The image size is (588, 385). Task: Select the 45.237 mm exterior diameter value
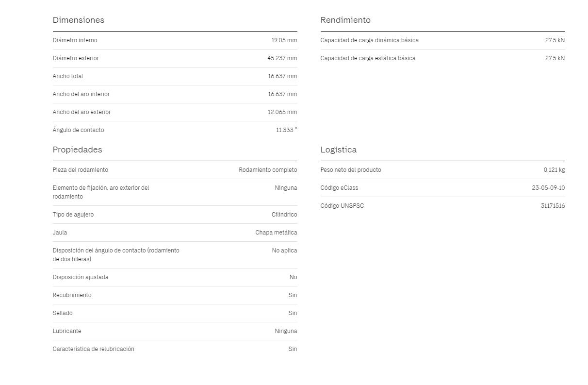coord(282,58)
